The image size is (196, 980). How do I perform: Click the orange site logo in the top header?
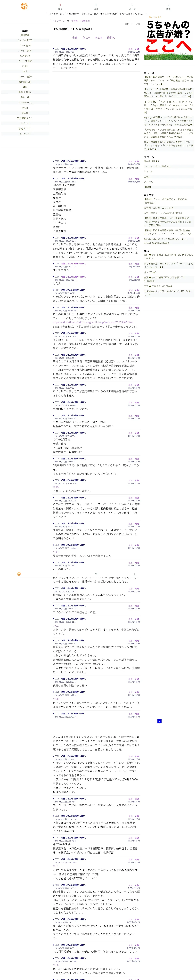pyautogui.click(x=24, y=6)
